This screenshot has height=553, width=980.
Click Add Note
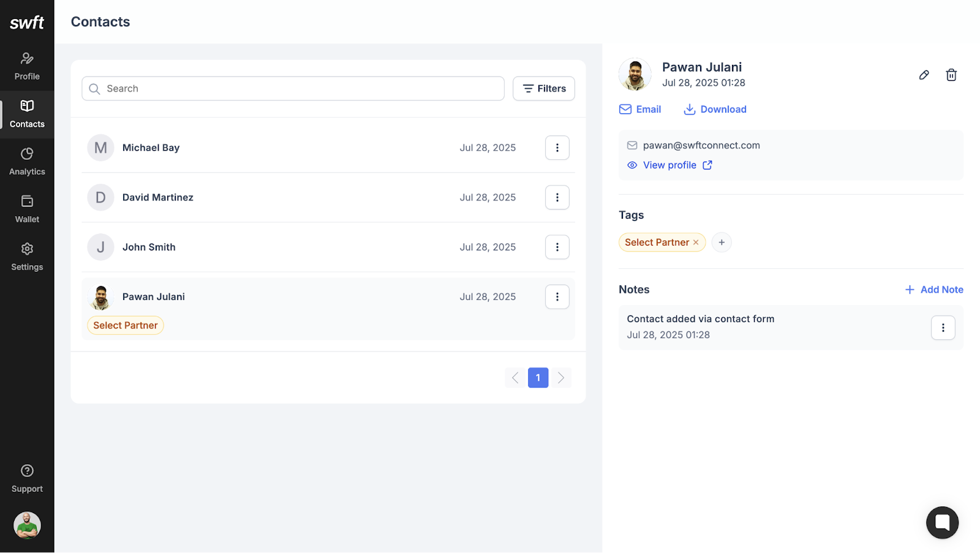tap(934, 290)
